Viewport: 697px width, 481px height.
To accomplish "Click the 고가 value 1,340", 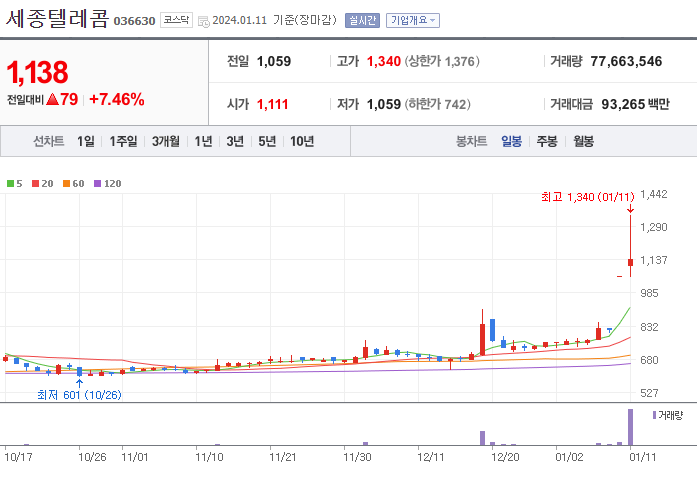I will [x=384, y=61].
